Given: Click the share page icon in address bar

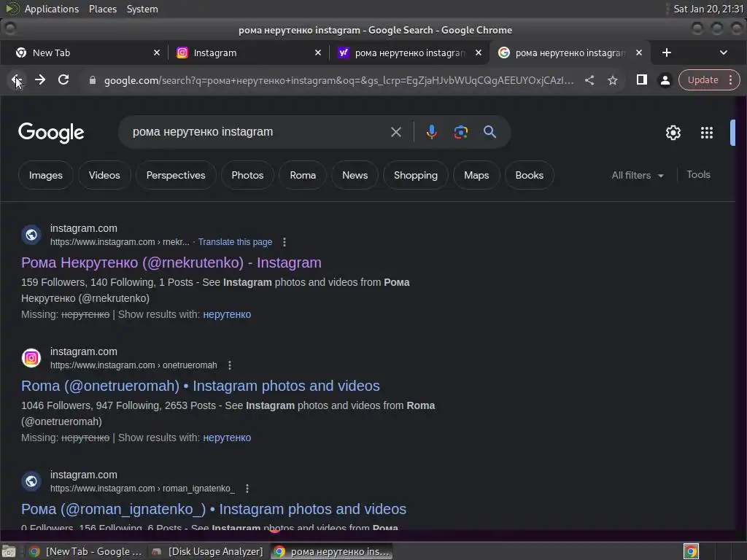Looking at the screenshot, I should pyautogui.click(x=589, y=80).
